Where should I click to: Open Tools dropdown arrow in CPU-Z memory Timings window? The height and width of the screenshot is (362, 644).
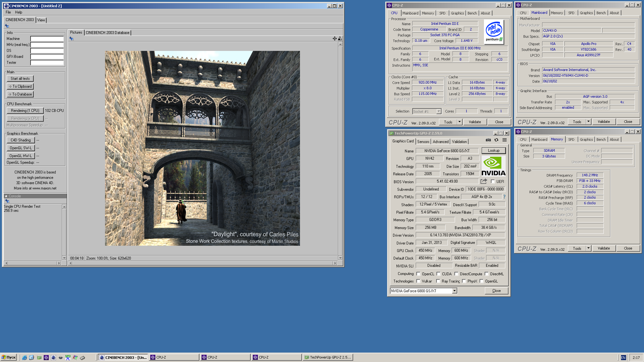(x=588, y=248)
